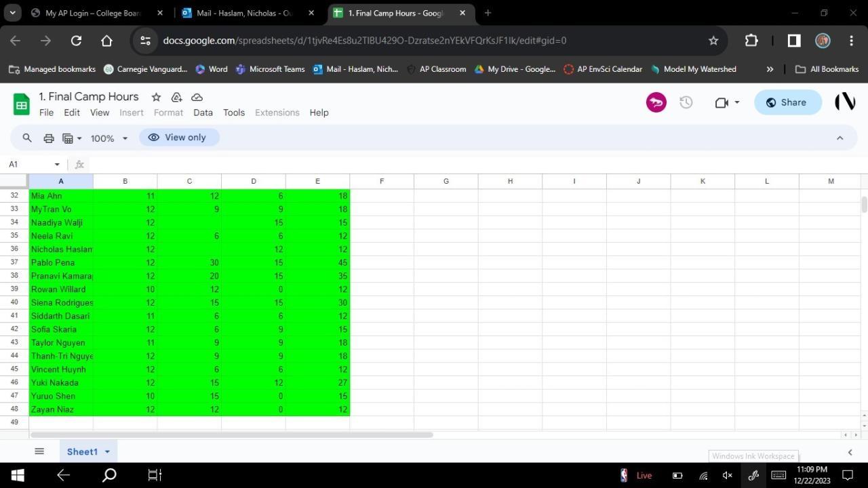The height and width of the screenshot is (488, 868).
Task: Open Windows search from taskbar
Action: pyautogui.click(x=108, y=475)
